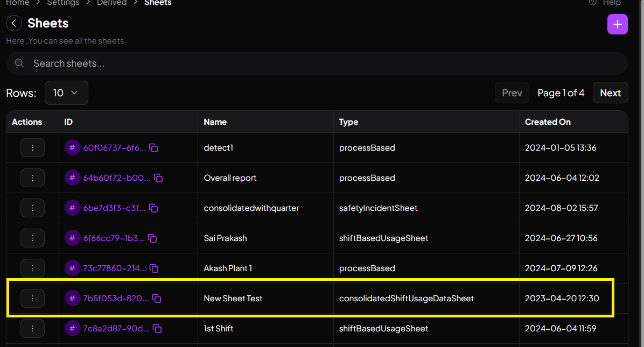The height and width of the screenshot is (347, 644).
Task: Open sheet ID 7b5f053d-820...
Action: point(116,298)
